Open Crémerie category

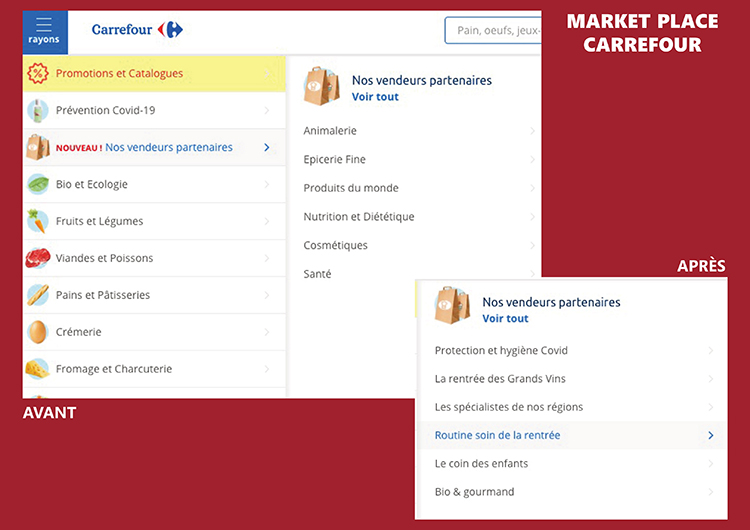(x=154, y=332)
